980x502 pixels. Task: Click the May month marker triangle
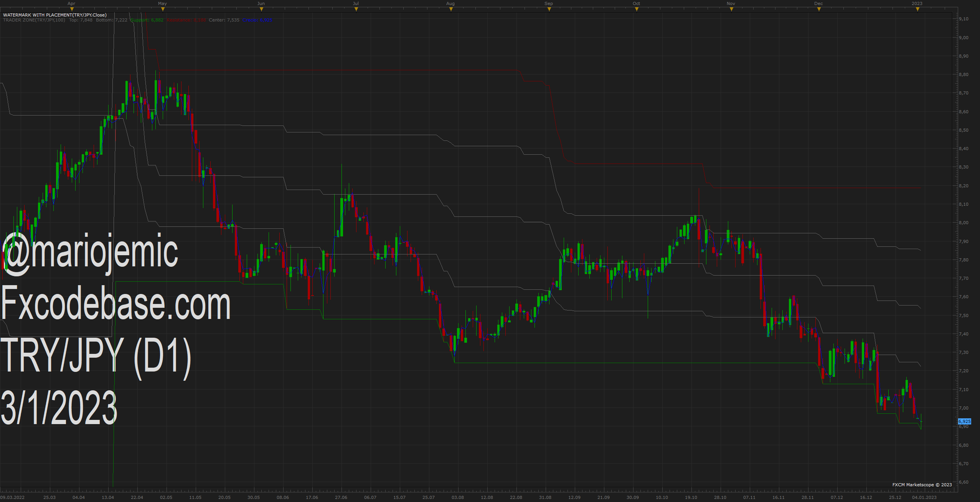click(163, 10)
